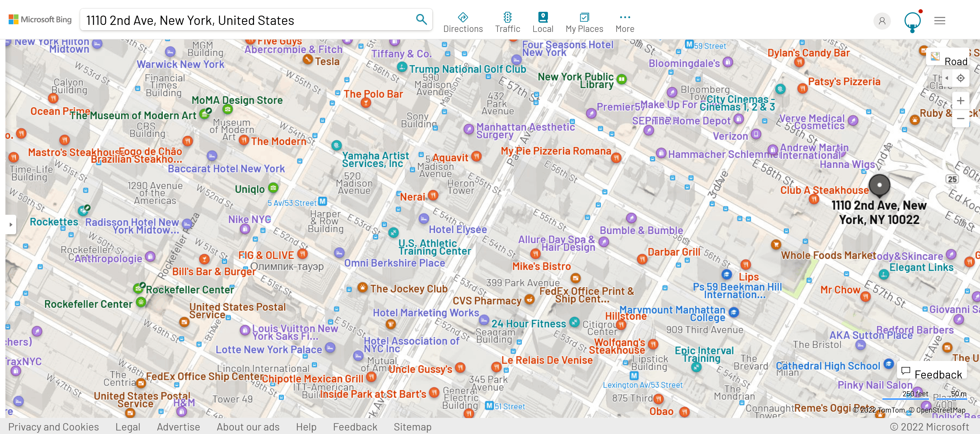Open Local tab

click(542, 22)
